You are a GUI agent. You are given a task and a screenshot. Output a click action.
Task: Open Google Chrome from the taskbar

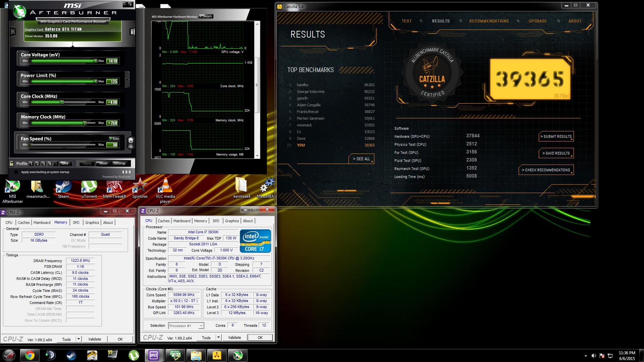(30, 355)
